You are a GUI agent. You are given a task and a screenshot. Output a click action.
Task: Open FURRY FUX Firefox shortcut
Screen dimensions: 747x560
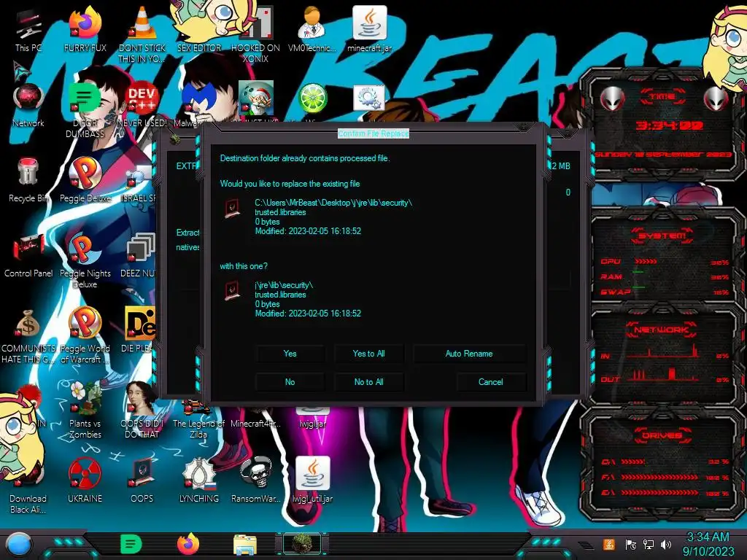pyautogui.click(x=85, y=29)
